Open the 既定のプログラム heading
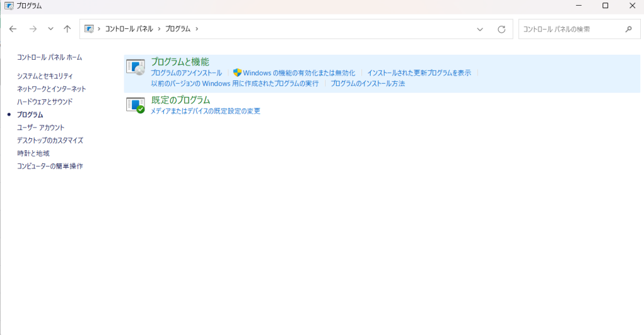 click(x=181, y=100)
